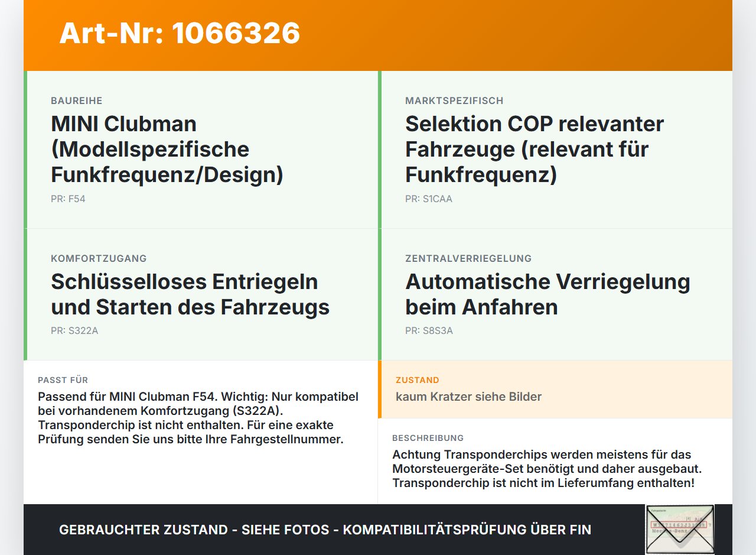
Task: Click the Schlüsselloses Entriegeln Komfortzugang card
Action: (x=201, y=294)
